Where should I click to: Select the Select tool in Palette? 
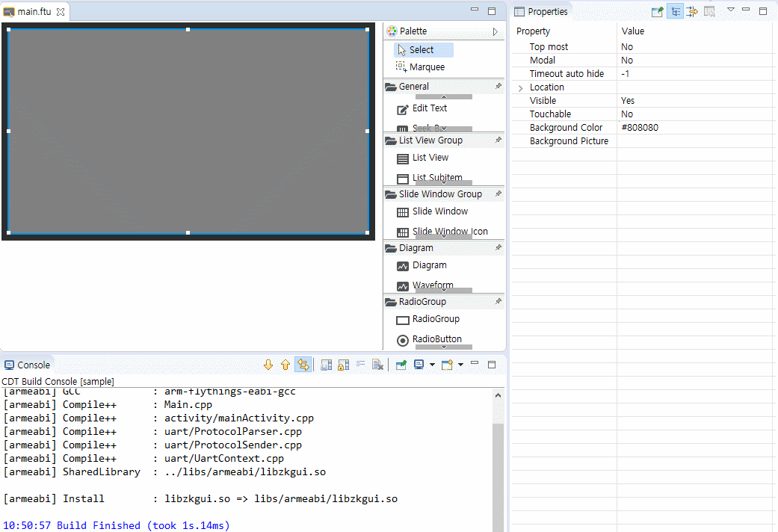click(x=423, y=49)
